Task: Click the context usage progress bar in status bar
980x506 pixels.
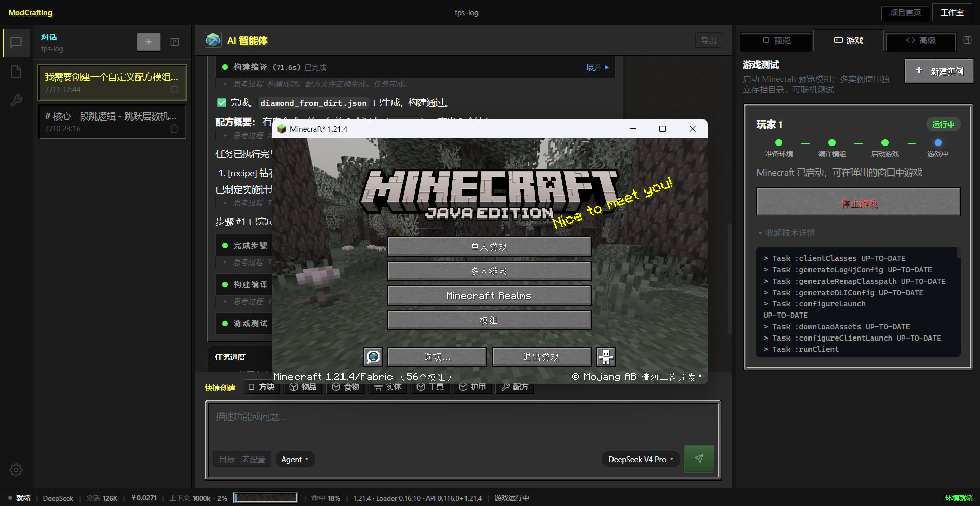Action: coord(265,497)
